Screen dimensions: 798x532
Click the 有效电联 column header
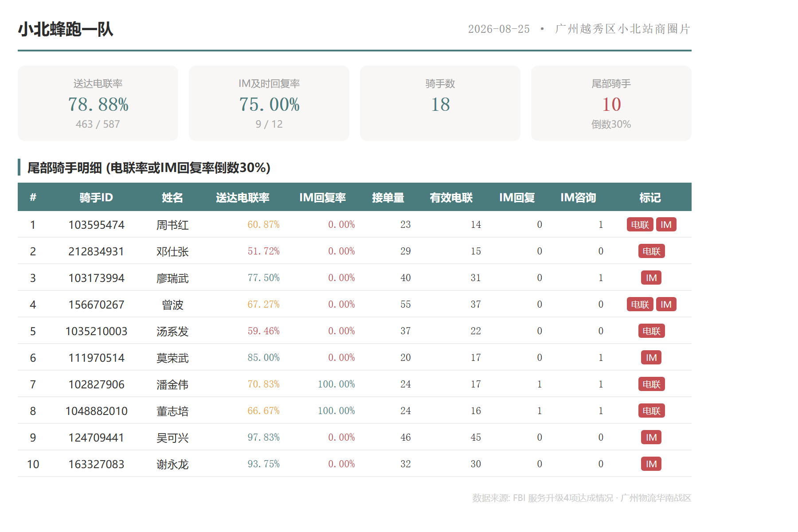pos(451,197)
